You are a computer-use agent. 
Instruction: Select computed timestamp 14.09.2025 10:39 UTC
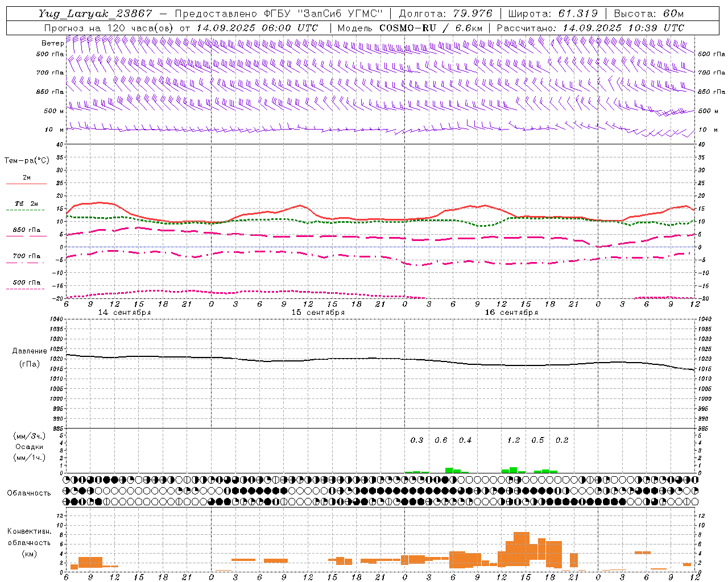pyautogui.click(x=623, y=28)
